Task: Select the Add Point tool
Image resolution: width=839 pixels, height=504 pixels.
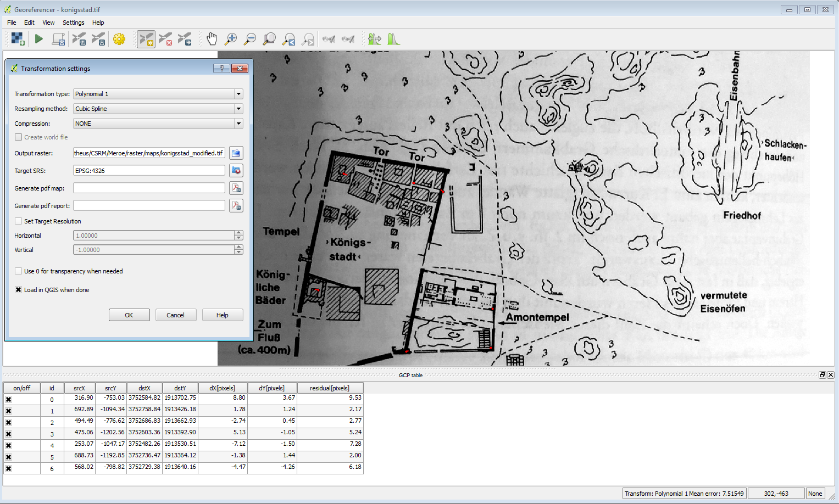Action: pyautogui.click(x=146, y=39)
